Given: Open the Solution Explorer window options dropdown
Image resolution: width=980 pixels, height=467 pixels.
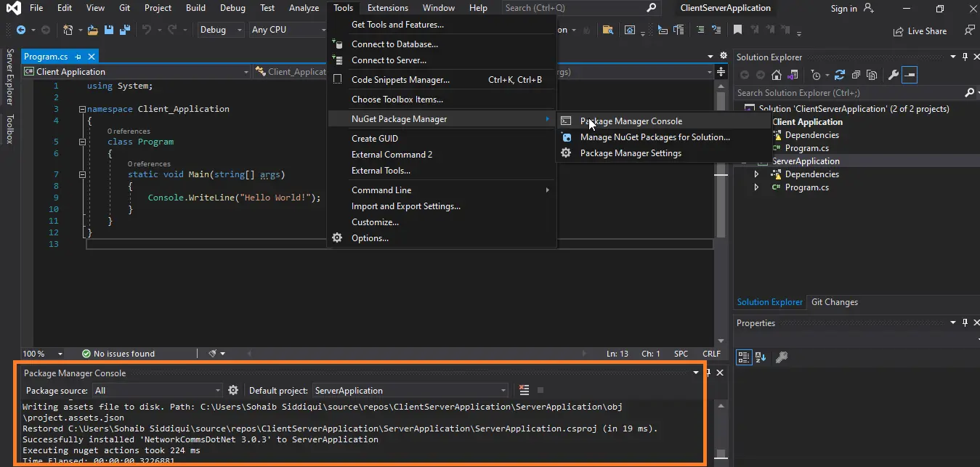Looking at the screenshot, I should pos(954,57).
